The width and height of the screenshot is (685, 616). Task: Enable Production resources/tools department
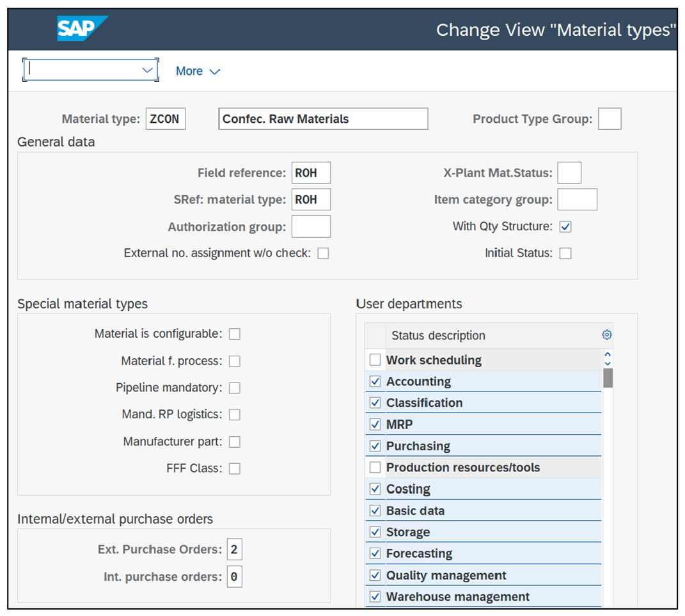tap(375, 467)
